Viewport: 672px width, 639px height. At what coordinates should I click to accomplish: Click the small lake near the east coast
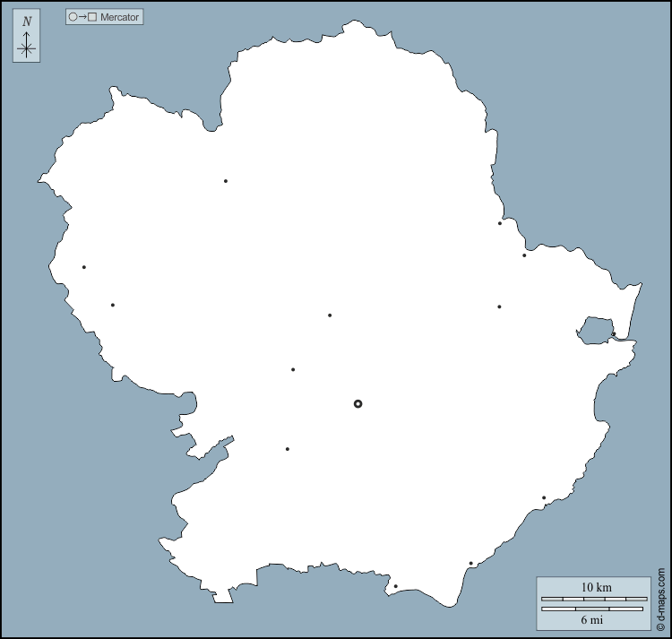click(591, 331)
